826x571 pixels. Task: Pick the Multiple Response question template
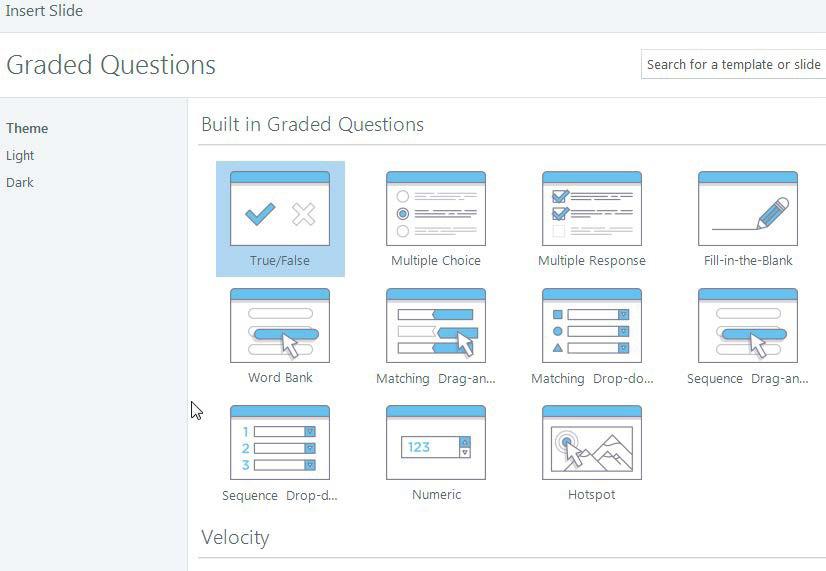coord(592,209)
